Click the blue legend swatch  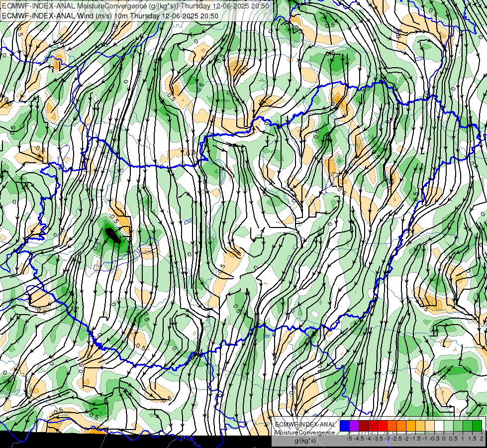345,426
